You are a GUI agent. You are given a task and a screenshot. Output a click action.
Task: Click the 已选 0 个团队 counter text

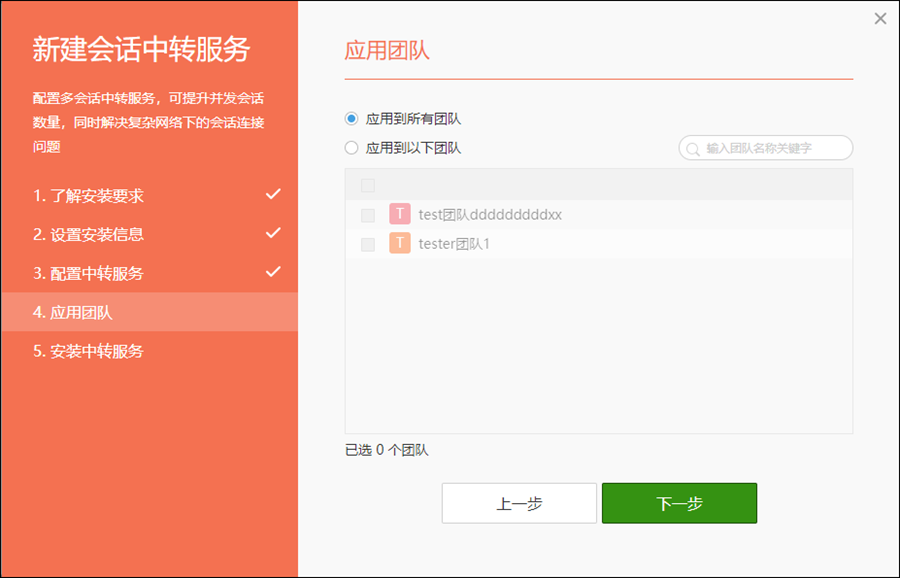pos(386,450)
